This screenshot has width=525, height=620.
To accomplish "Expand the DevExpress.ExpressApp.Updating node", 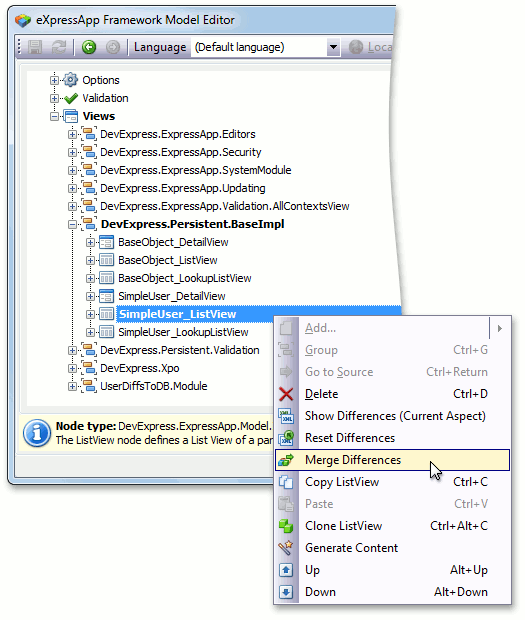I will 72,188.
